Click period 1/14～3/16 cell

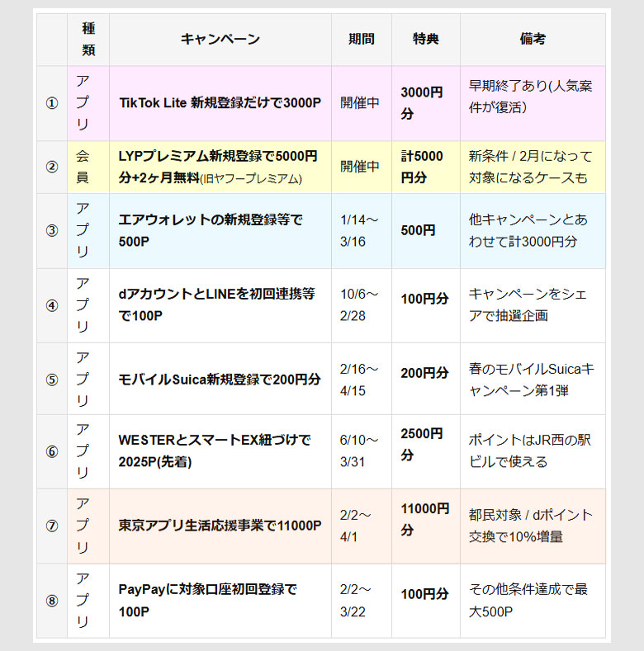(362, 230)
